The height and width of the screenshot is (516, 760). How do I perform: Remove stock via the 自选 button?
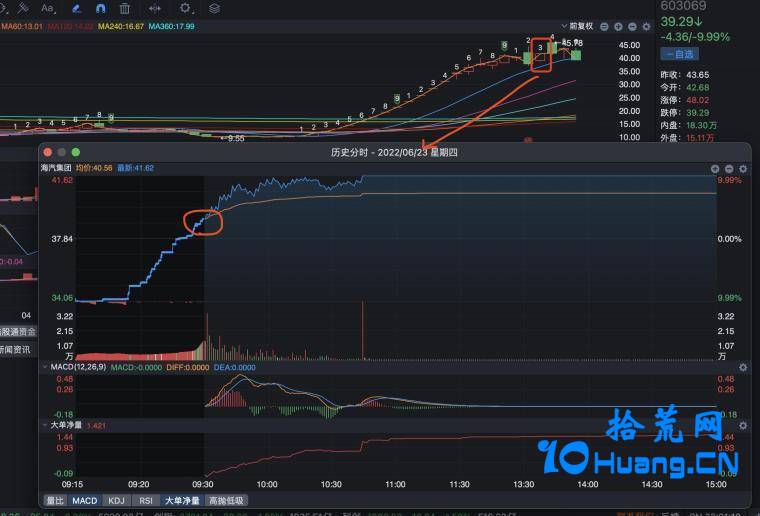click(x=679, y=54)
